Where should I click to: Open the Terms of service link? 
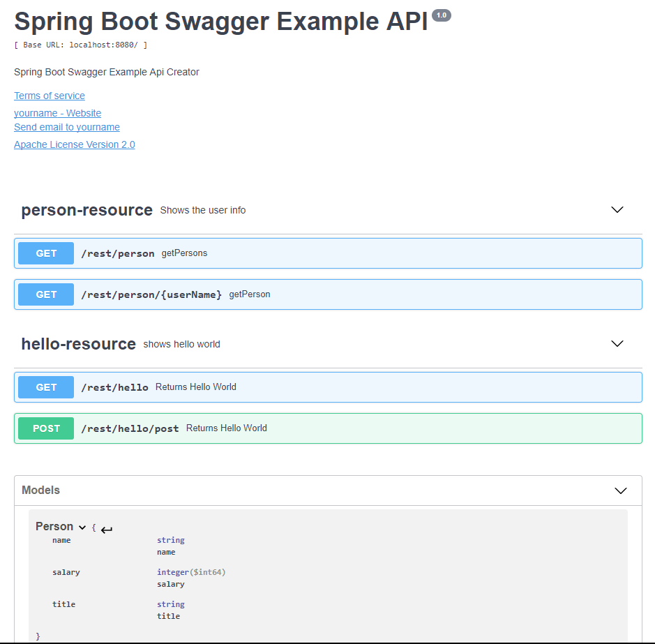click(x=50, y=96)
